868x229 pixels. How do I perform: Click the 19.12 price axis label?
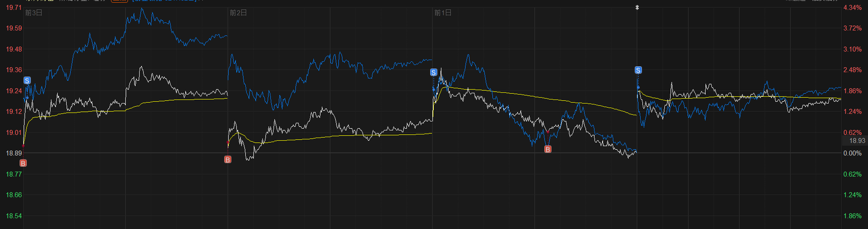click(x=14, y=112)
